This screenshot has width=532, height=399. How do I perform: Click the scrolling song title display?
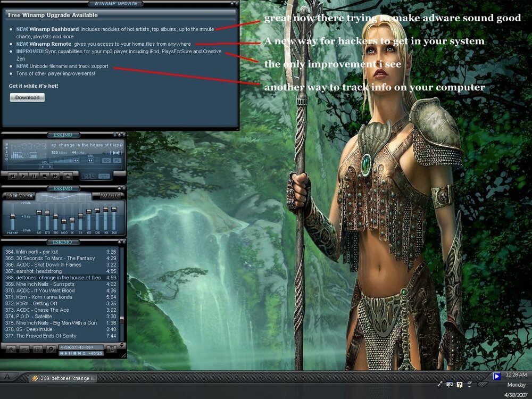(87, 145)
